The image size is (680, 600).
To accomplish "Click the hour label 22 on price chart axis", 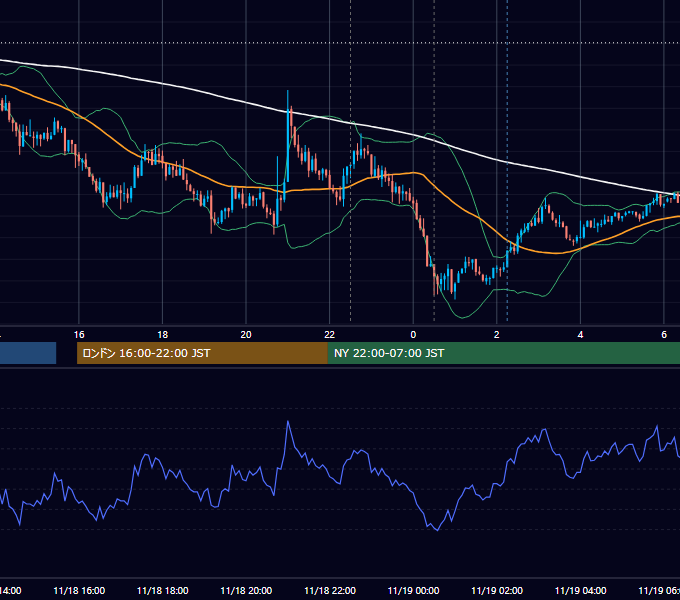I will click(330, 335).
